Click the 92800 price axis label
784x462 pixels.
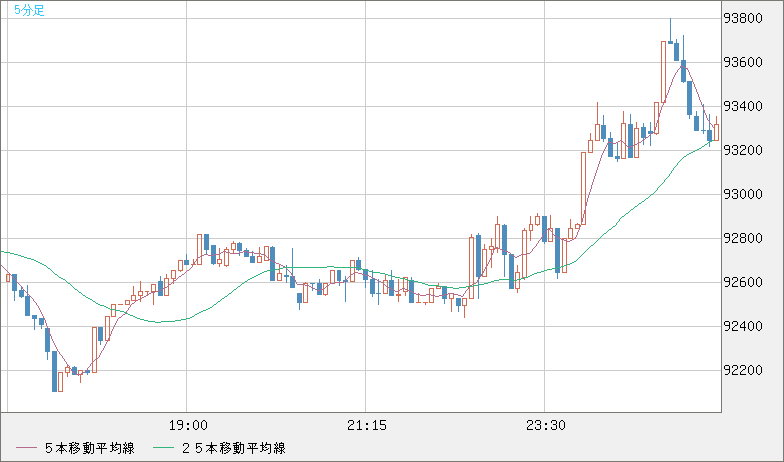(743, 238)
